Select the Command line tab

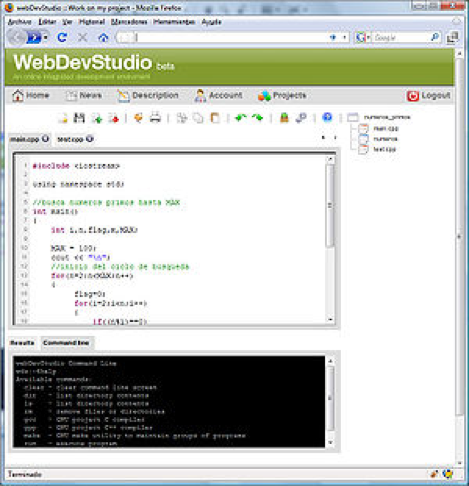tap(66, 343)
